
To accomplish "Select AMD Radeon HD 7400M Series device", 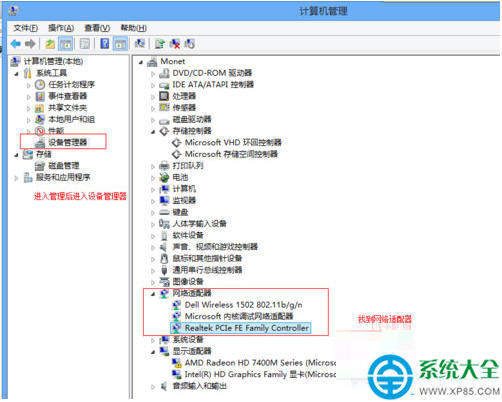I will pos(260,363).
